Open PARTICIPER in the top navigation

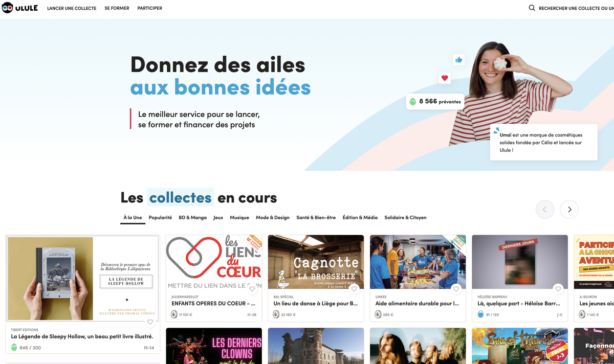coord(150,8)
